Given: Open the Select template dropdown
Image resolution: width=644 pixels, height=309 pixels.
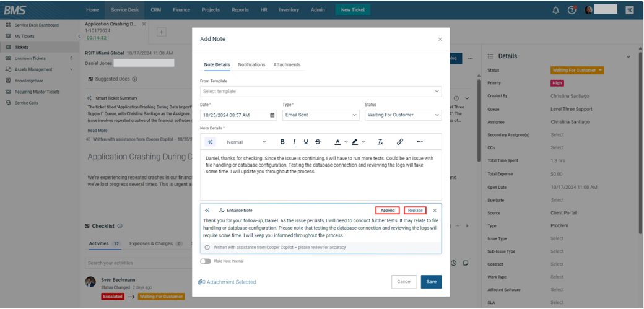Looking at the screenshot, I should [x=320, y=91].
